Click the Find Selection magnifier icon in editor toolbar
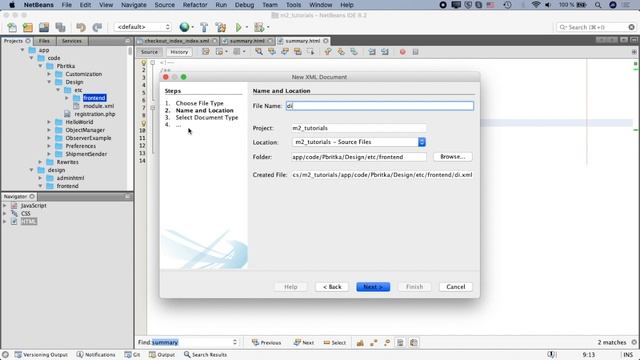This screenshot has width=640, height=360. point(259,52)
